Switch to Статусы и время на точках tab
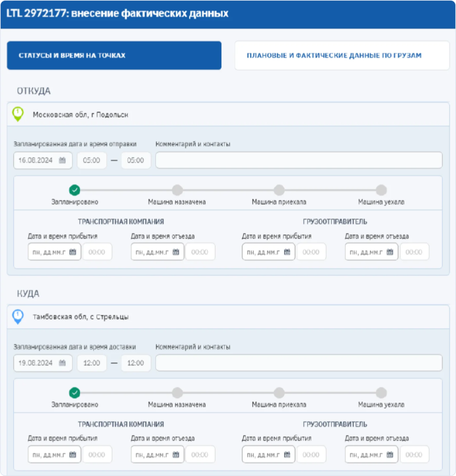Image resolution: width=456 pixels, height=476 pixels. (114, 55)
